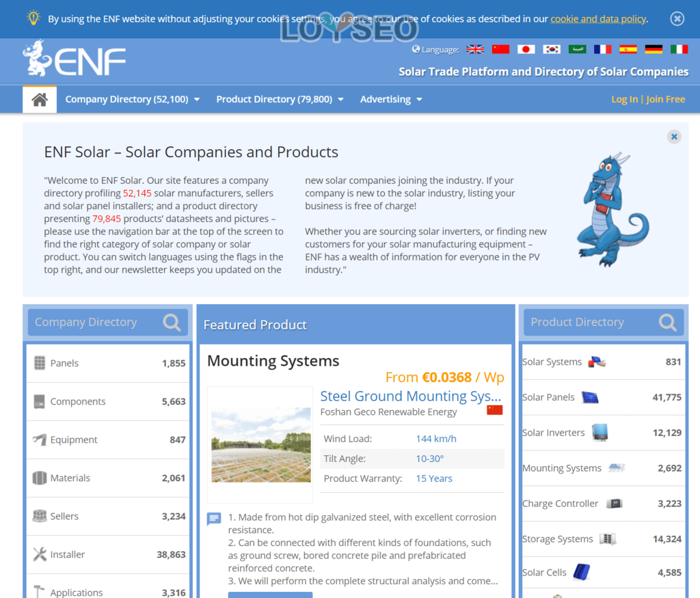Choose Italian via the Italy flag
The image size is (700, 598).
click(x=679, y=49)
